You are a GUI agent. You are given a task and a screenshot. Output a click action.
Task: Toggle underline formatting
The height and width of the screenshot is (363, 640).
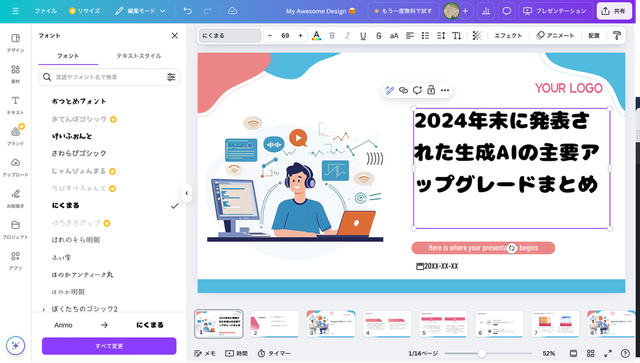coord(363,36)
